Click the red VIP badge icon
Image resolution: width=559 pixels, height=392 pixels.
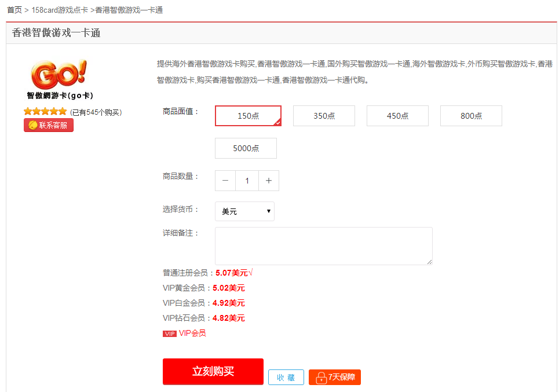[170, 334]
